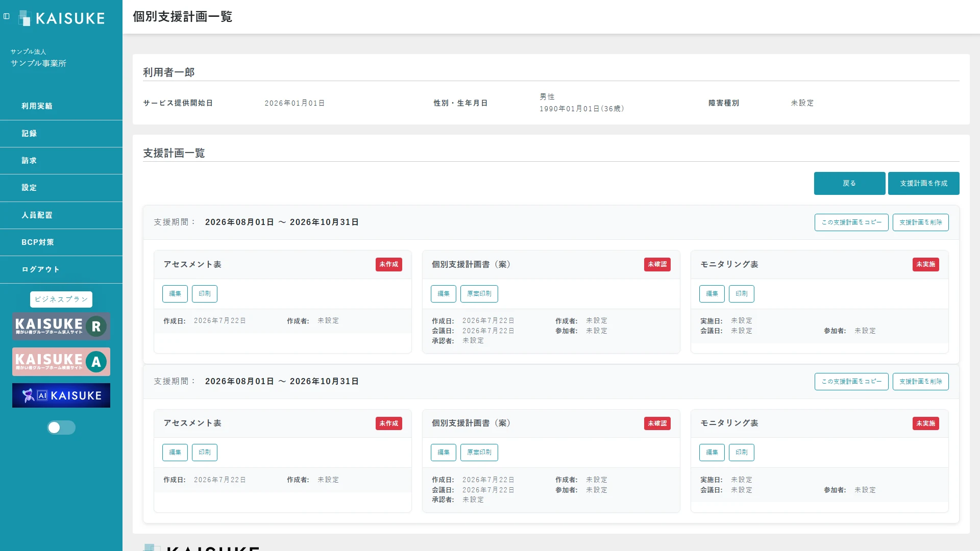The width and height of the screenshot is (980, 551).
Task: Open the 利用実績 menu
Action: [61, 106]
